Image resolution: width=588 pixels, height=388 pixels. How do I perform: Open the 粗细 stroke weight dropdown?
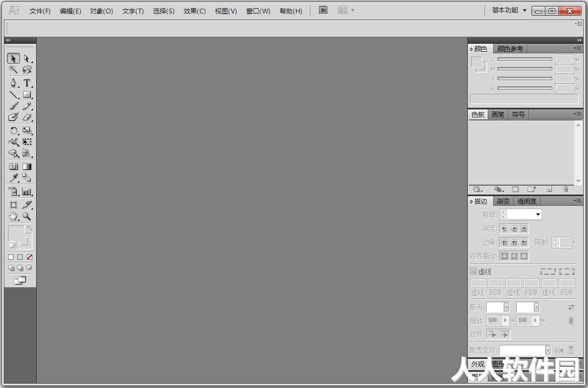pos(538,214)
